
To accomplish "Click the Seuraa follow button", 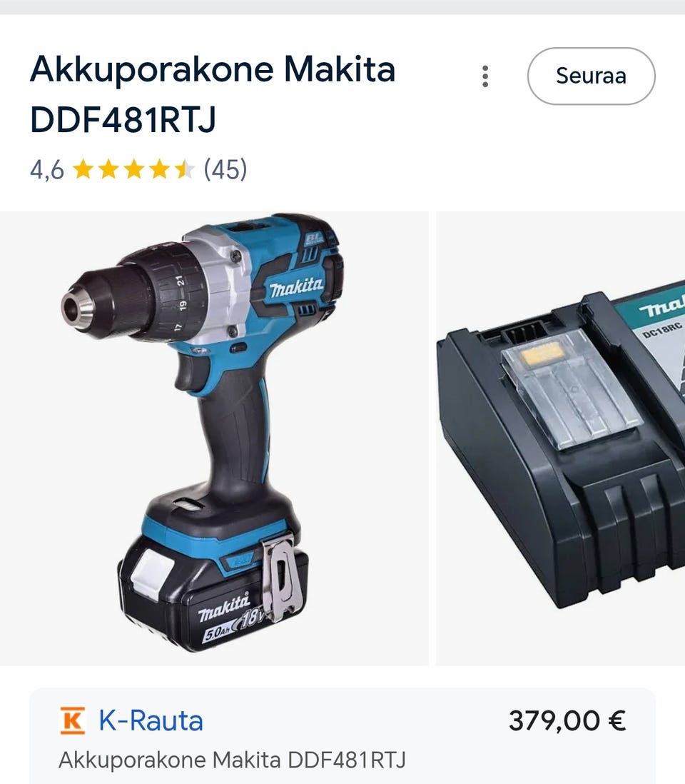I will pyautogui.click(x=591, y=76).
